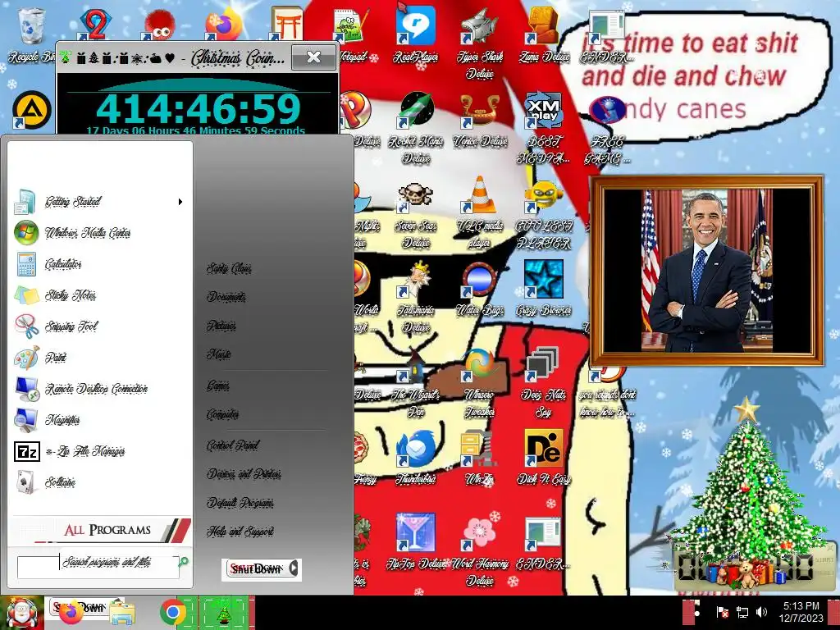Focus the Search programs and files box

98,568
